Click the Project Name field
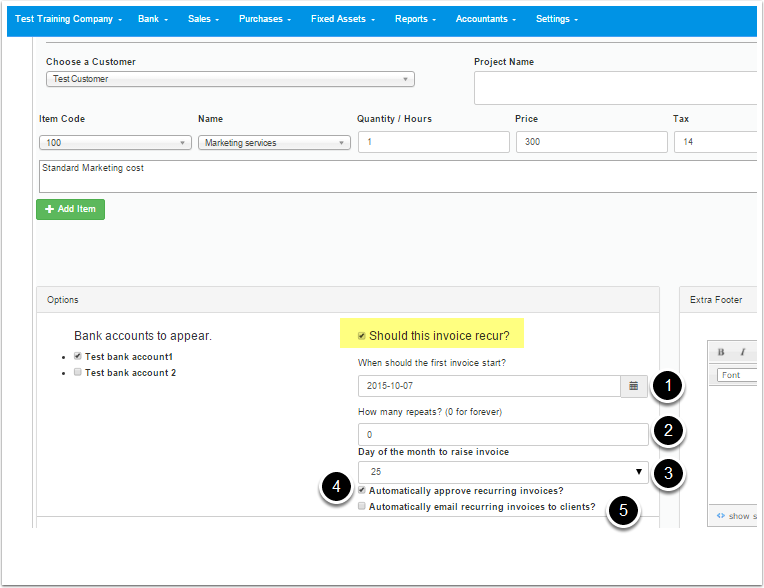The width and height of the screenshot is (764, 588). (x=615, y=88)
